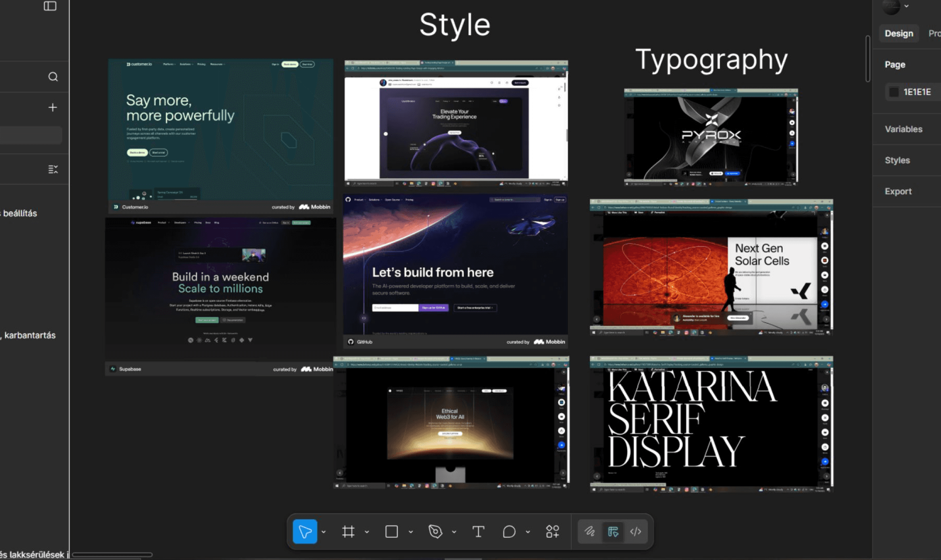Add a new page with plus icon
The width and height of the screenshot is (941, 560).
(x=52, y=107)
